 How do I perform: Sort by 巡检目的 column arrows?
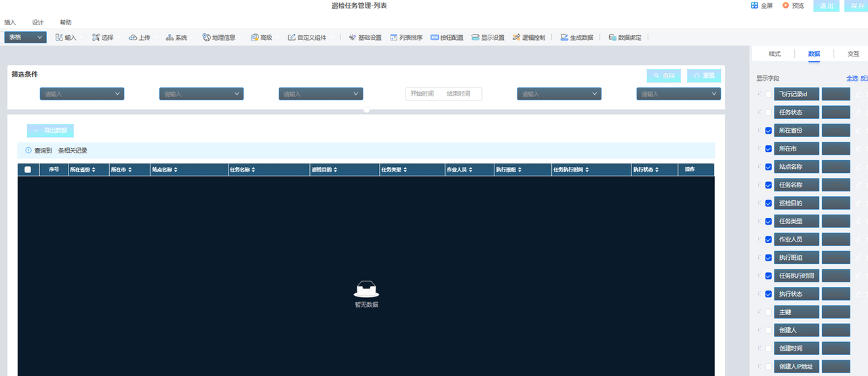335,170
